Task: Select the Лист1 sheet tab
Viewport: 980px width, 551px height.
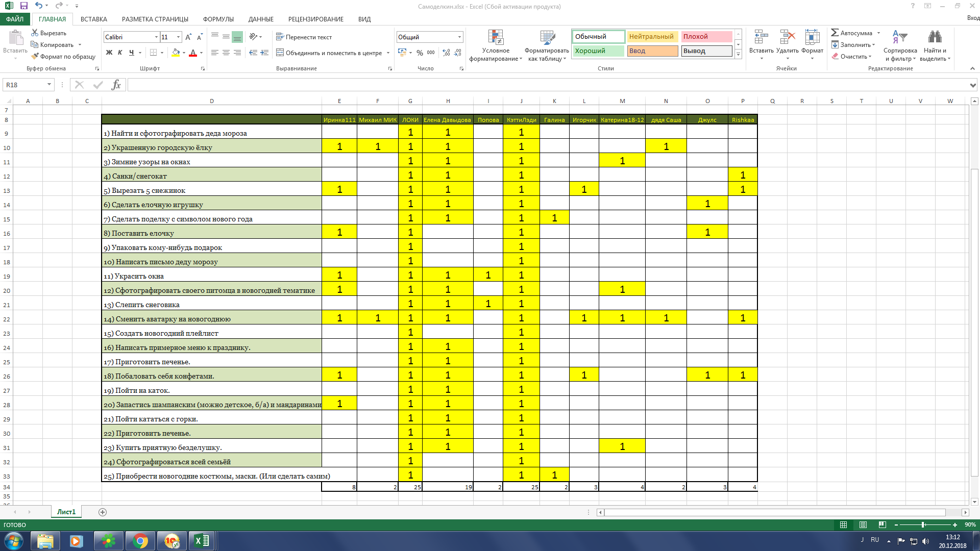Action: pyautogui.click(x=66, y=512)
